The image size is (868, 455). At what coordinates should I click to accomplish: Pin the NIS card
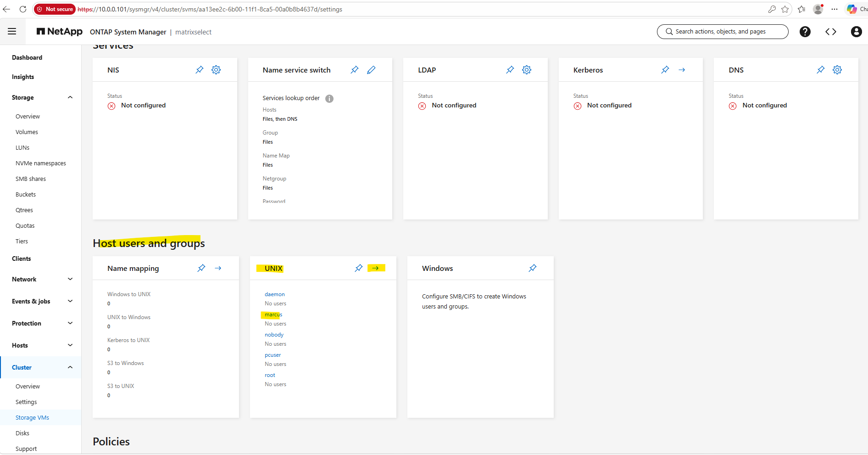coord(200,70)
